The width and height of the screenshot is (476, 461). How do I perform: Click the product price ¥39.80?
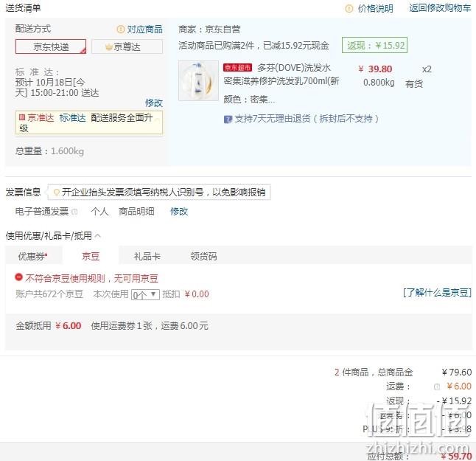(375, 69)
